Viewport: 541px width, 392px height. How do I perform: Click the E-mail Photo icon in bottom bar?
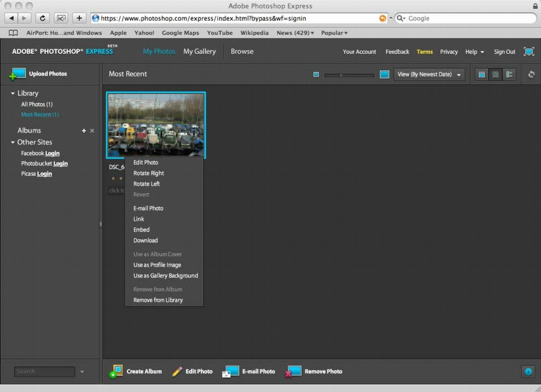231,371
